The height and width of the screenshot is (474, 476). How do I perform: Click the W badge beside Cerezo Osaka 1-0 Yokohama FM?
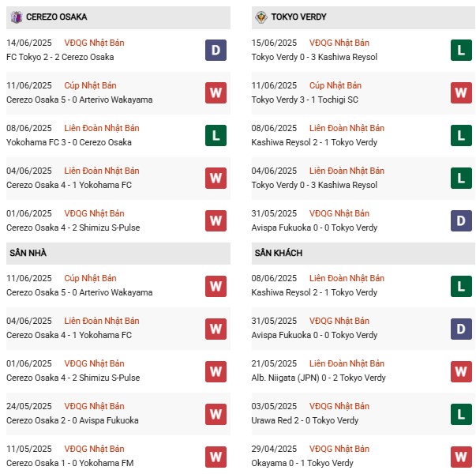coord(216,457)
